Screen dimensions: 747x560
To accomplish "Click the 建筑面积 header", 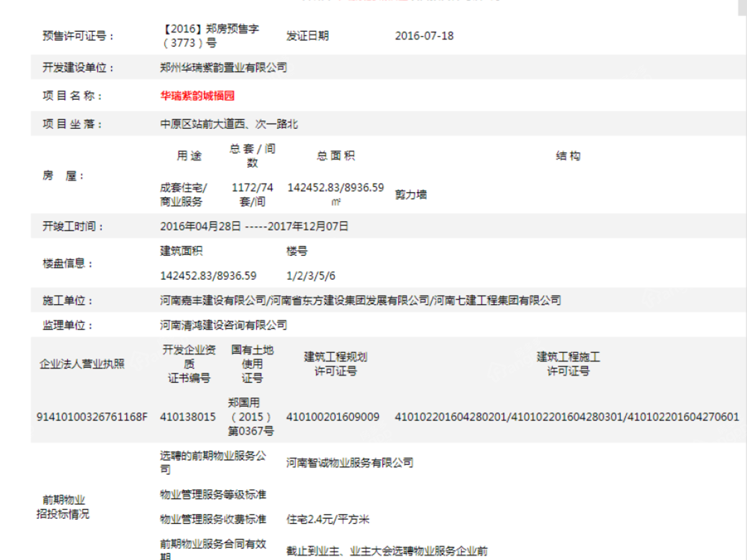I will (181, 251).
